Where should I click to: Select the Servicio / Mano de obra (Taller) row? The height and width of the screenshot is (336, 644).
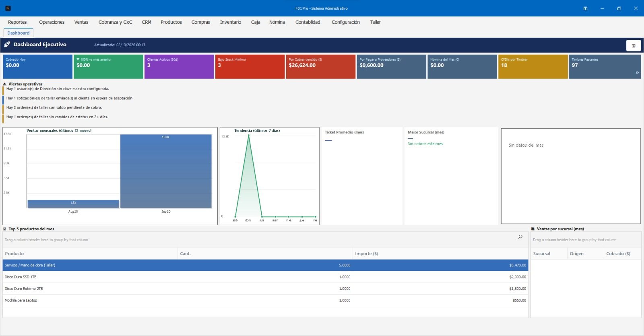265,265
